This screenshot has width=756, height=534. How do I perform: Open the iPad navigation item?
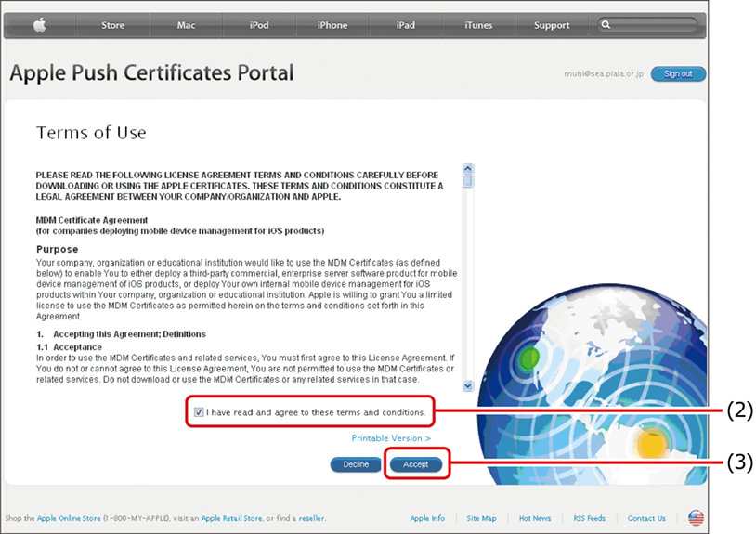coord(406,25)
